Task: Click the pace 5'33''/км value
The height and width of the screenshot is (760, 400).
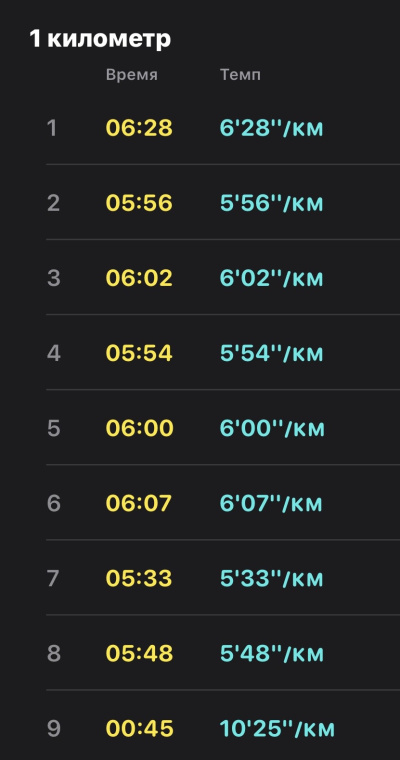Action: (272, 578)
